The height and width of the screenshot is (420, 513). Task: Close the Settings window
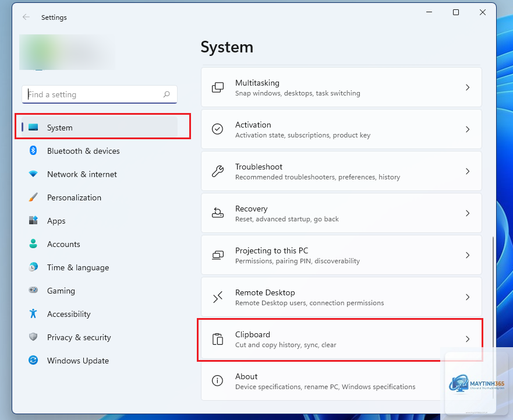coord(483,12)
